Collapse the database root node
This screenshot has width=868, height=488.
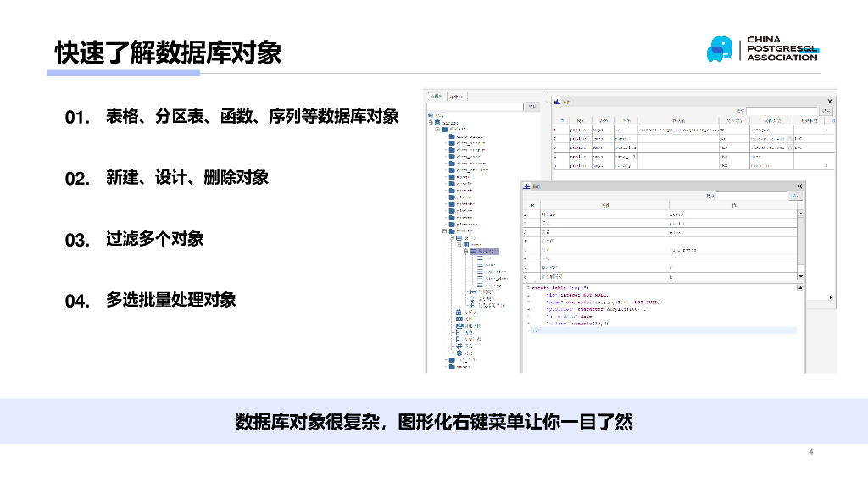431,123
